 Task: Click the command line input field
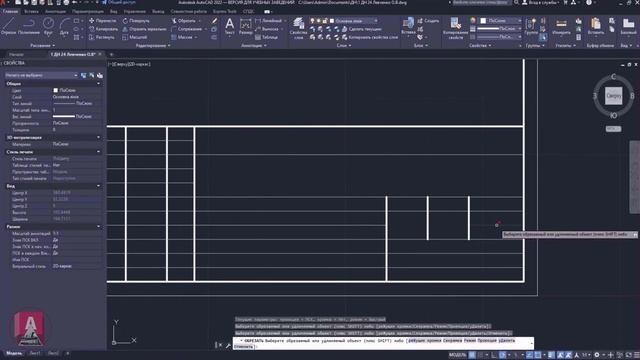(383, 343)
